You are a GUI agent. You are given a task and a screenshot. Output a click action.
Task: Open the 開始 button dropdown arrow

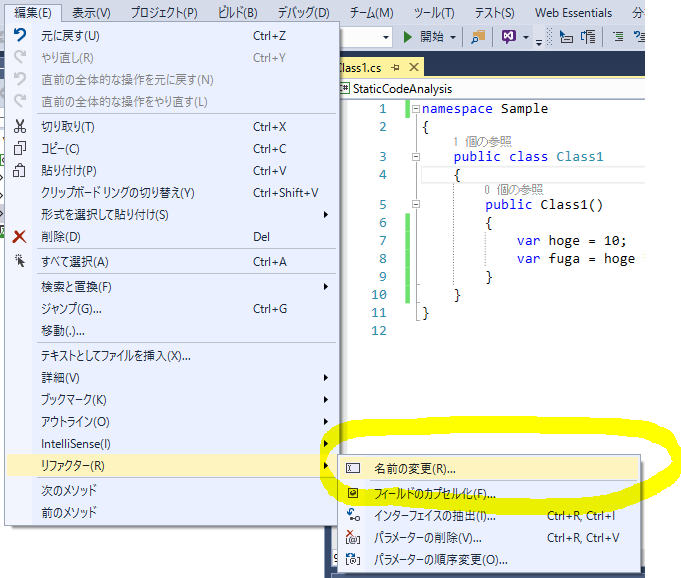point(453,37)
